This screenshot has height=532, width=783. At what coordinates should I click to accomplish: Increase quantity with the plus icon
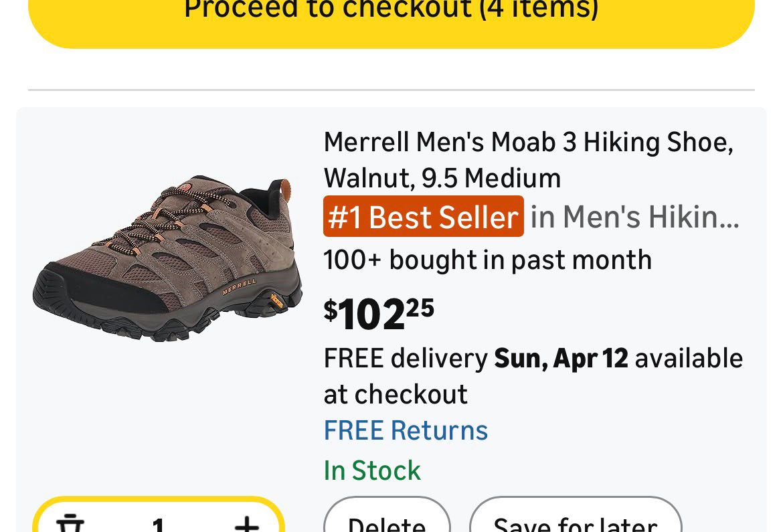246,523
